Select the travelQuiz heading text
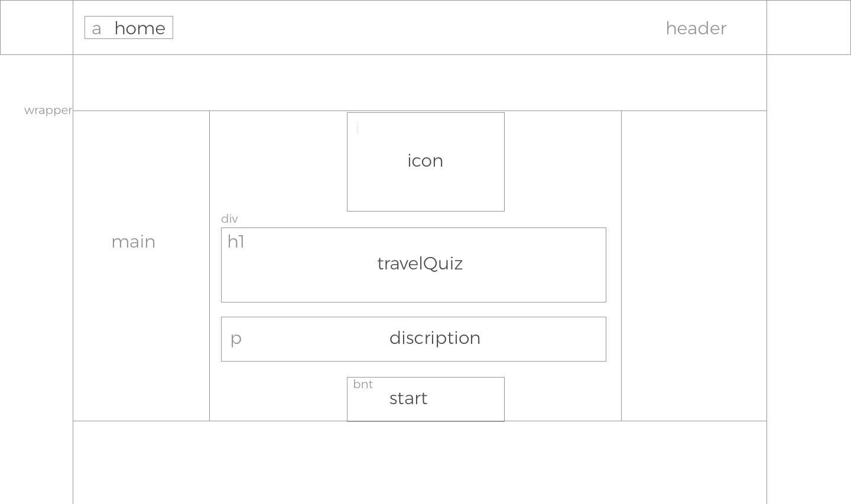 [420, 264]
